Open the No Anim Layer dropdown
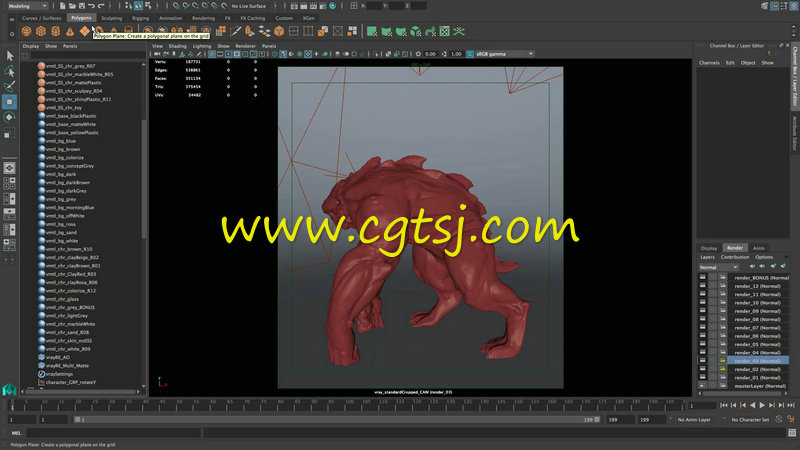 (x=694, y=419)
